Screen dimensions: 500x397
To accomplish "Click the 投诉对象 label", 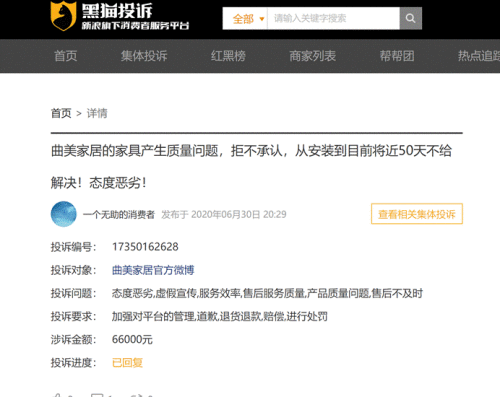I will click(73, 270).
